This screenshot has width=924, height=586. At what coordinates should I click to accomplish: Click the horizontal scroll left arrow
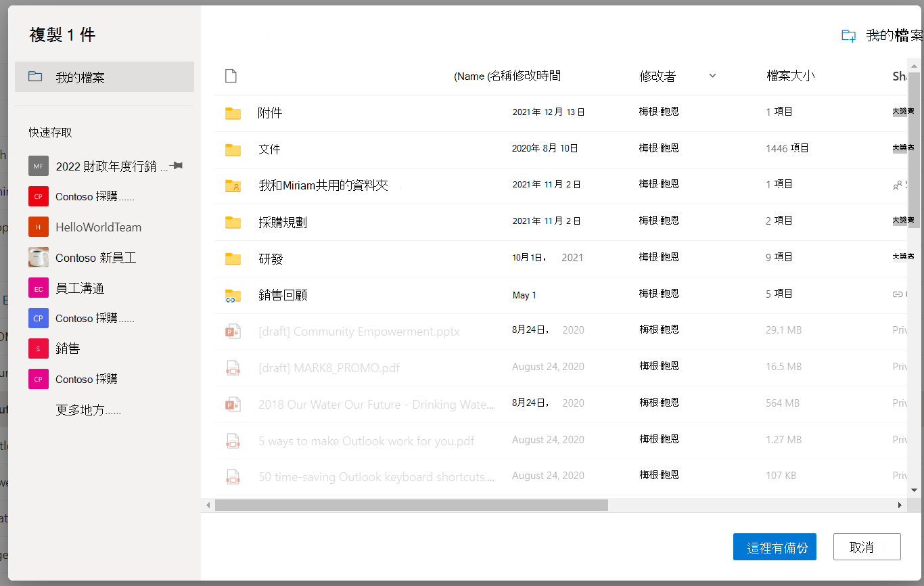(x=208, y=505)
